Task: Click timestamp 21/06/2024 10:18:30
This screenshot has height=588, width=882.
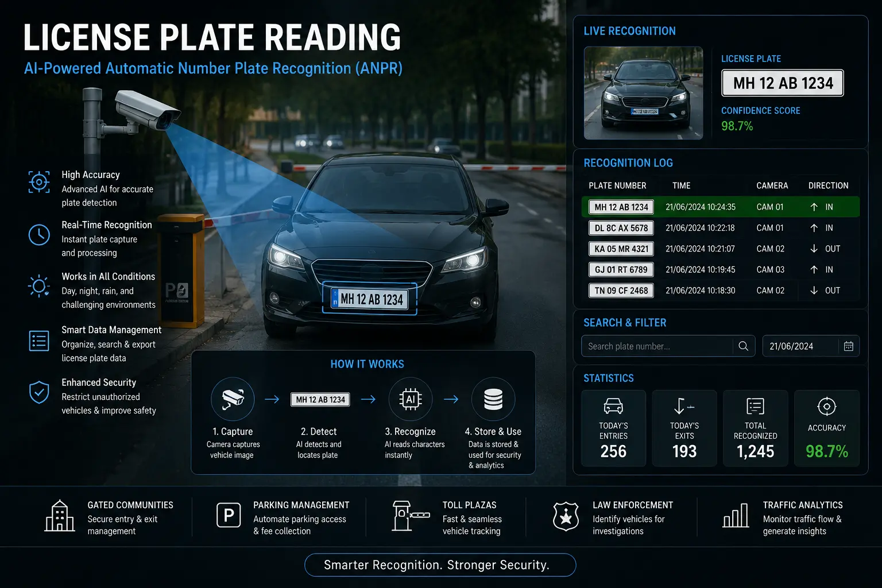Action: pyautogui.click(x=701, y=291)
